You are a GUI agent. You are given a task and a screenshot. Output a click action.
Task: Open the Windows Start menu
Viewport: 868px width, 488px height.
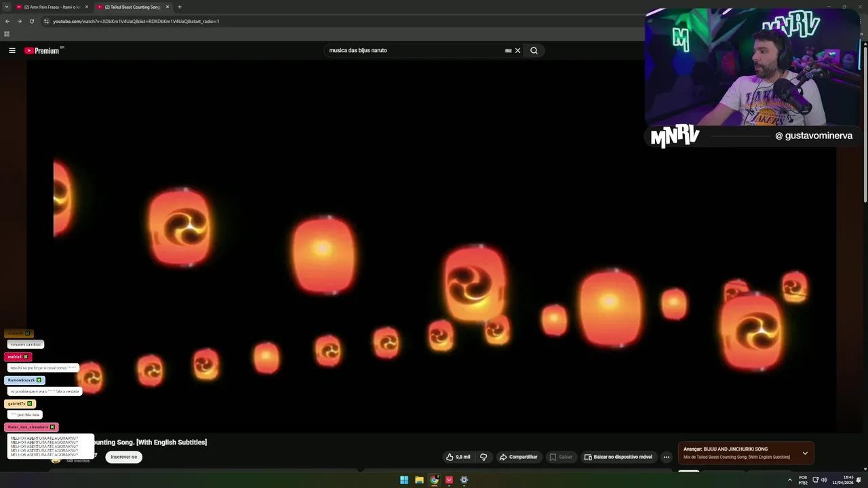click(x=404, y=480)
